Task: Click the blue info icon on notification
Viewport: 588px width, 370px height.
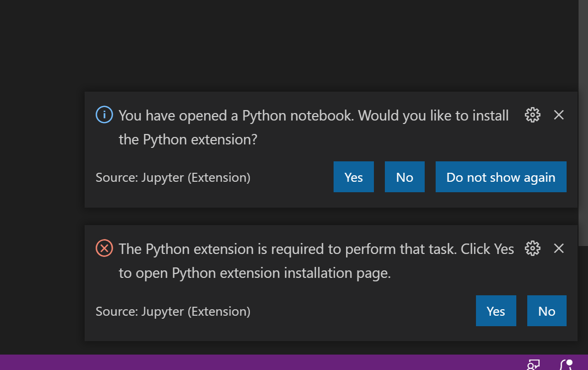Action: pyautogui.click(x=104, y=115)
